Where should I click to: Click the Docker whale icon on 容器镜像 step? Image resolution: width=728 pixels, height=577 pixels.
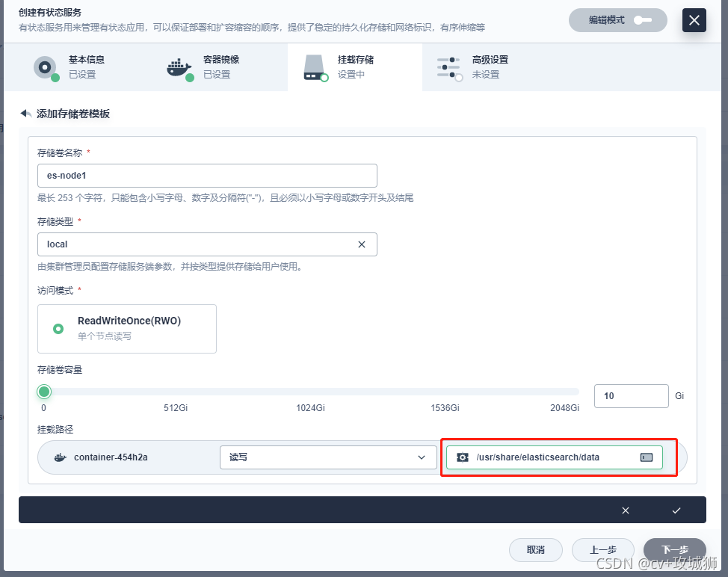[x=179, y=67]
